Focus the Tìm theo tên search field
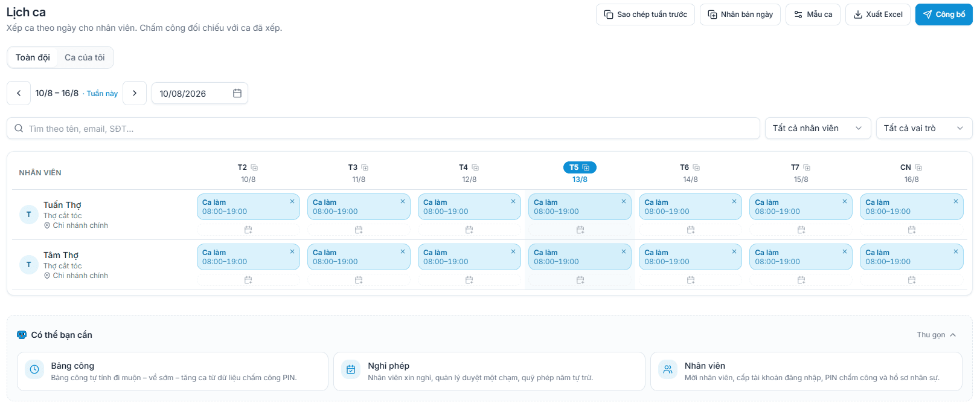 point(383,128)
